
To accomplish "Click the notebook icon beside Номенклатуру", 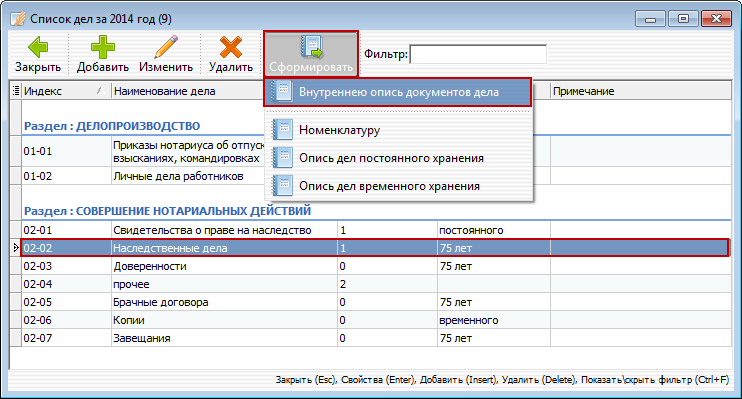I will click(283, 130).
